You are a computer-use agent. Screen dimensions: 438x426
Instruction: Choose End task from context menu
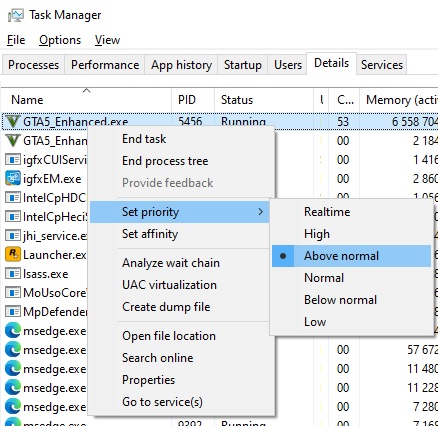point(182,139)
